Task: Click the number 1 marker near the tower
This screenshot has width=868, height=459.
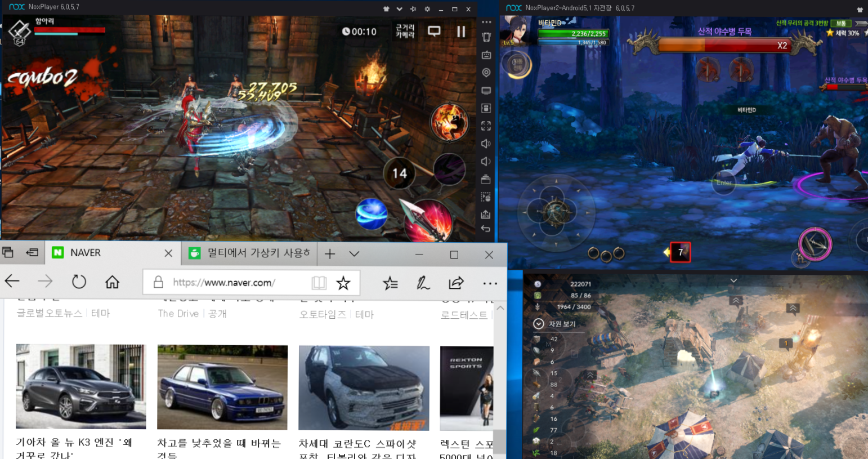Action: [786, 343]
